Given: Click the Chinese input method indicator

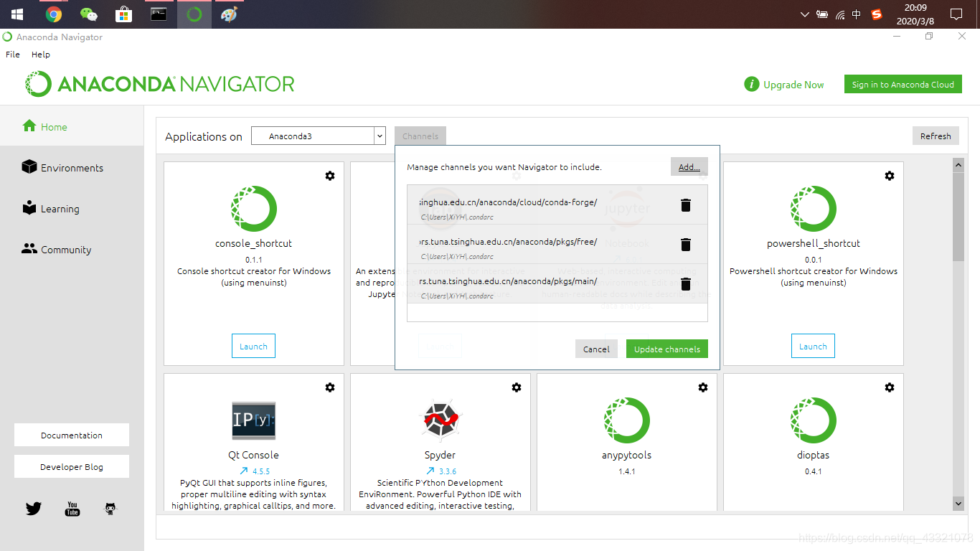Looking at the screenshot, I should 857,14.
